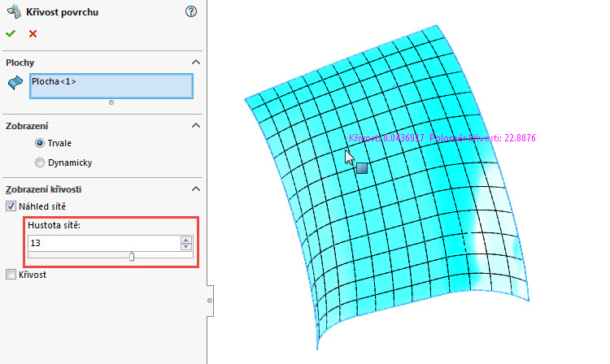The height and width of the screenshot is (364, 610).
Task: Select Plocha<1> in the selection box
Action: (54, 81)
